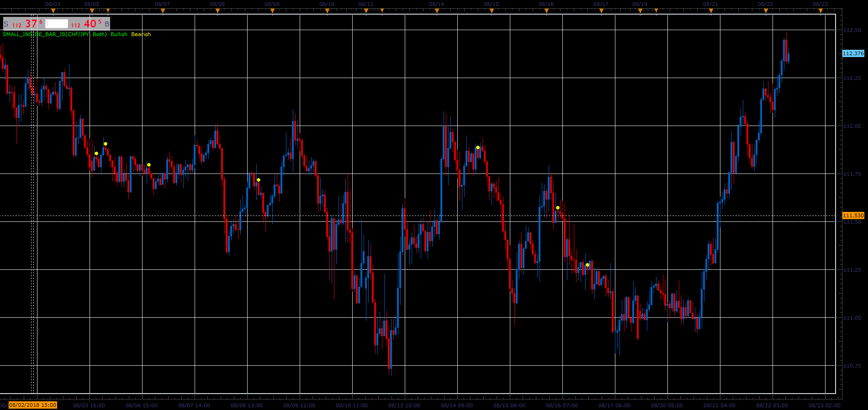Click the orange day marker under 08/09

(272, 11)
